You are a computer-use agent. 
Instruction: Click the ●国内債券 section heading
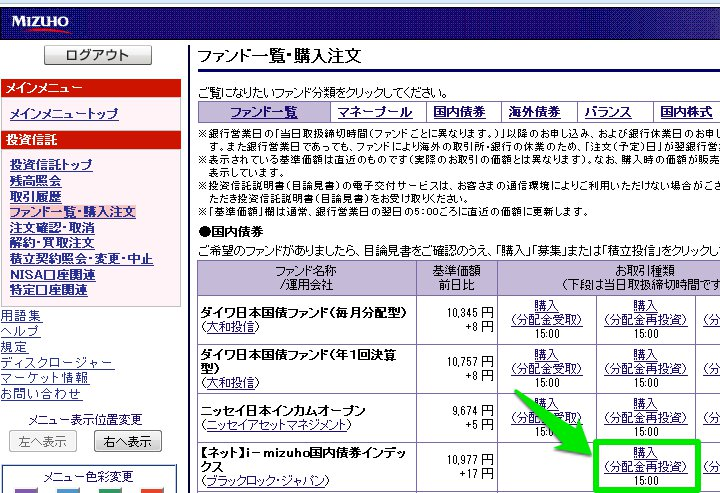pos(231,231)
